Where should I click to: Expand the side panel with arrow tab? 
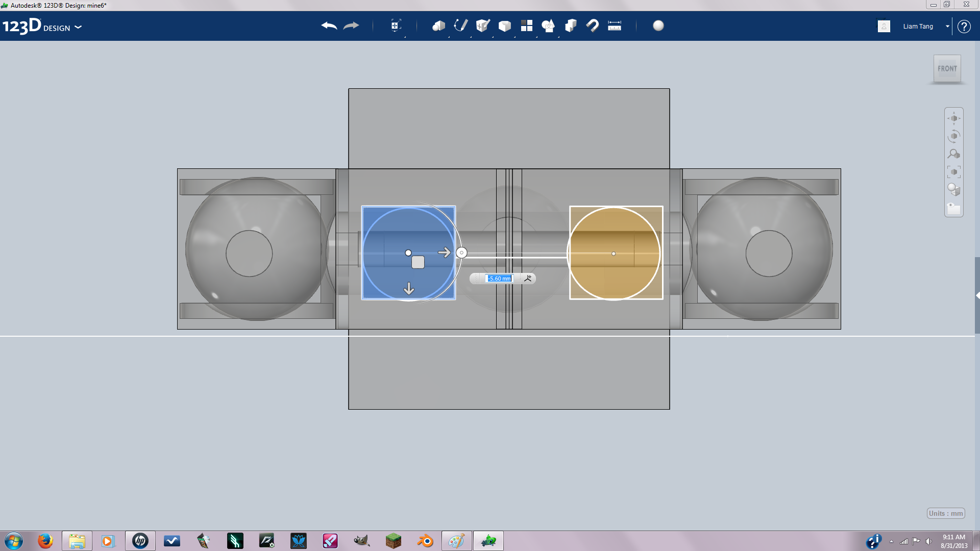coord(977,295)
